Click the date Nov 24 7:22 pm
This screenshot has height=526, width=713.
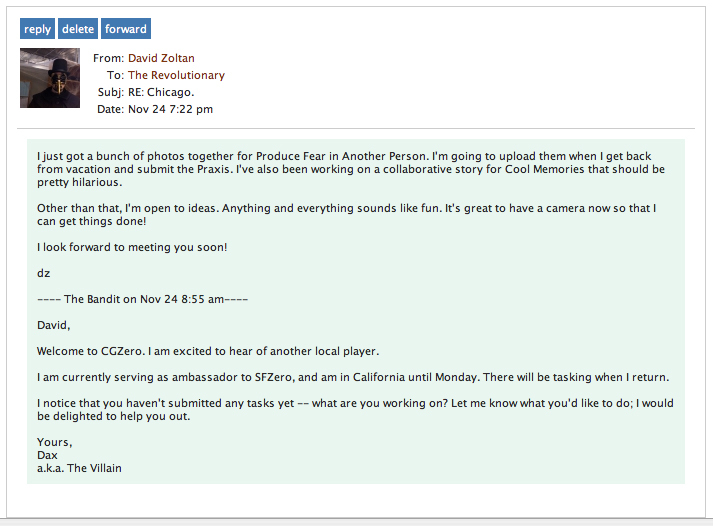(x=171, y=109)
